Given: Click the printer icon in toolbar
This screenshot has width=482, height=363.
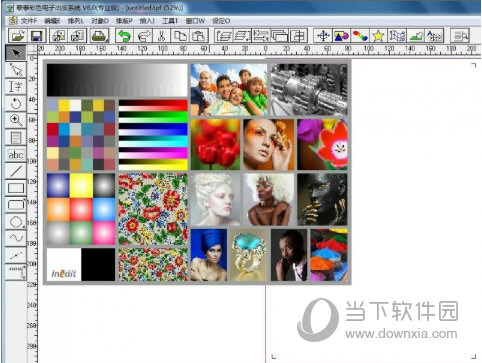Looking at the screenshot, I should pos(99,36).
